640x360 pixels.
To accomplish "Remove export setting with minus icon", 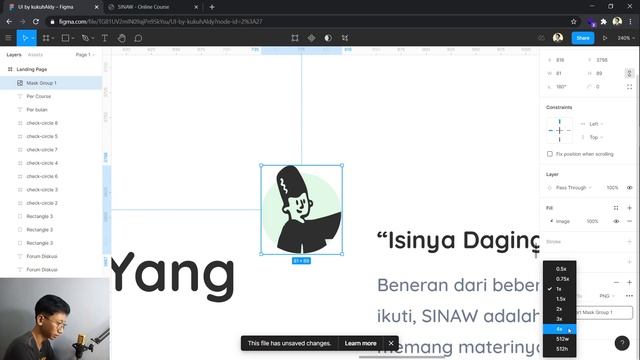I will pos(616,282).
